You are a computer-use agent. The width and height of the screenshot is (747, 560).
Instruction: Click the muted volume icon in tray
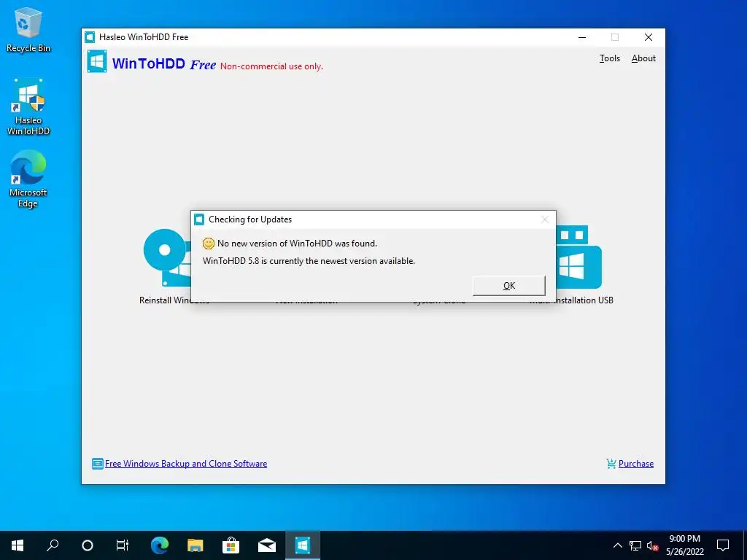coord(653,545)
